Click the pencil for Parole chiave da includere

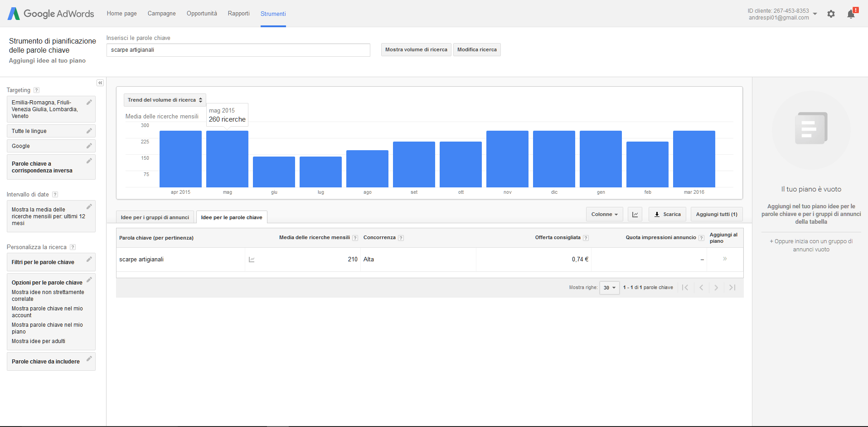(x=89, y=358)
